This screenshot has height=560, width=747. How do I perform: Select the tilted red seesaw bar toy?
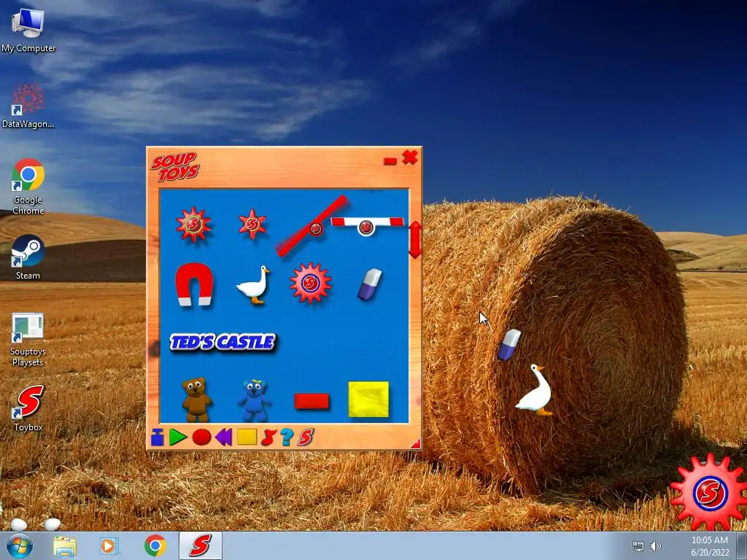point(312,226)
